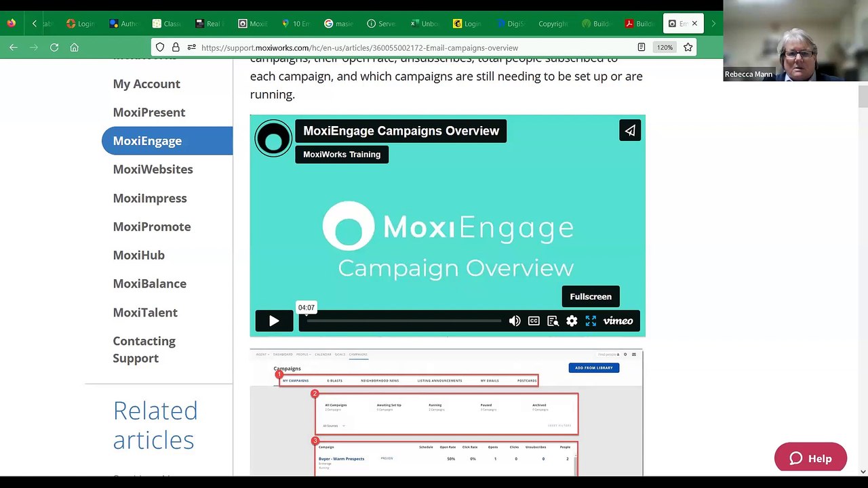Open MoxiTalent in the sidebar
868x488 pixels.
[145, 312]
